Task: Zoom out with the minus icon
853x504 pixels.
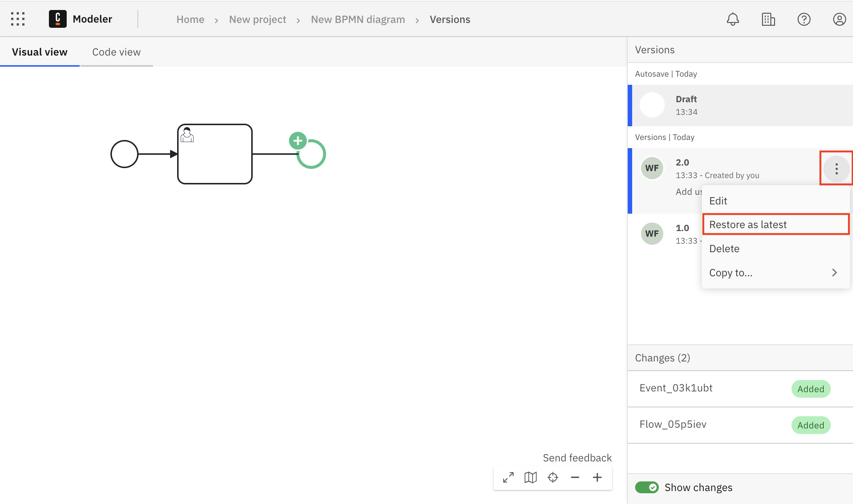Action: (575, 477)
